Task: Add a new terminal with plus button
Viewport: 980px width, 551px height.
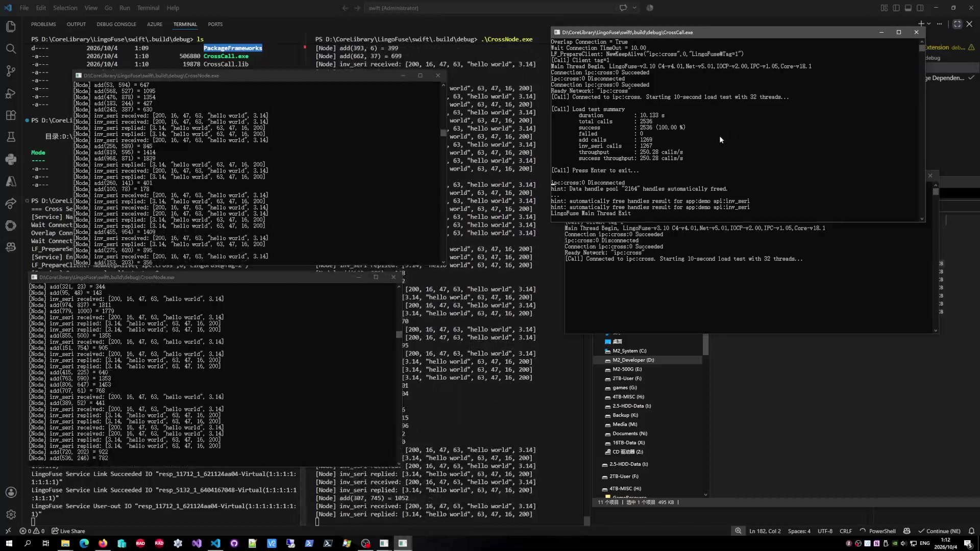Action: point(921,24)
